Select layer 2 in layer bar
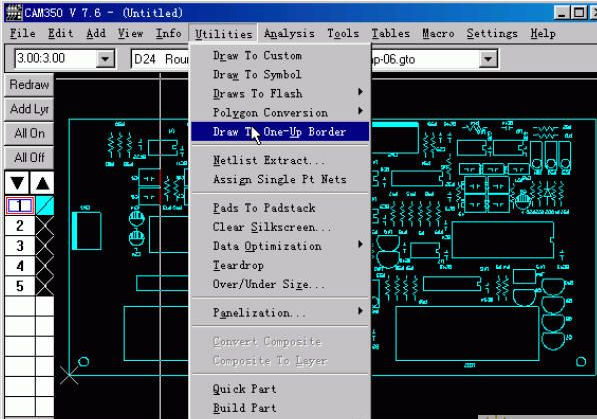 click(20, 226)
